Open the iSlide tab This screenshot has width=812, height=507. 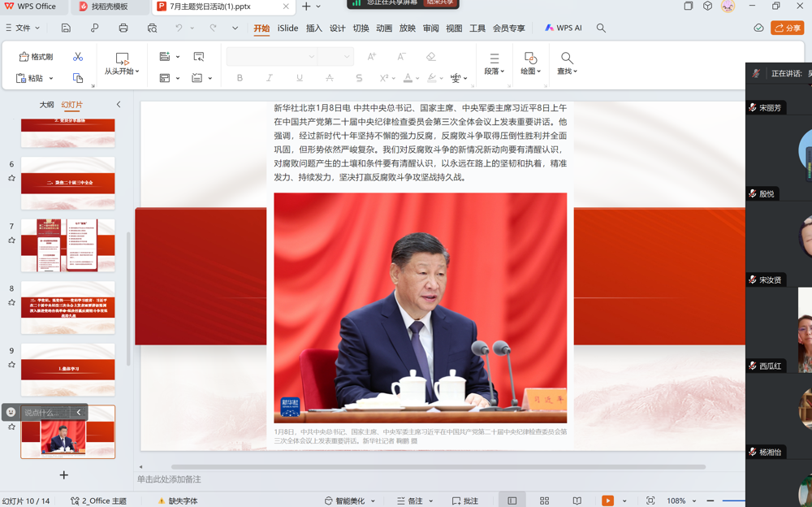(287, 27)
